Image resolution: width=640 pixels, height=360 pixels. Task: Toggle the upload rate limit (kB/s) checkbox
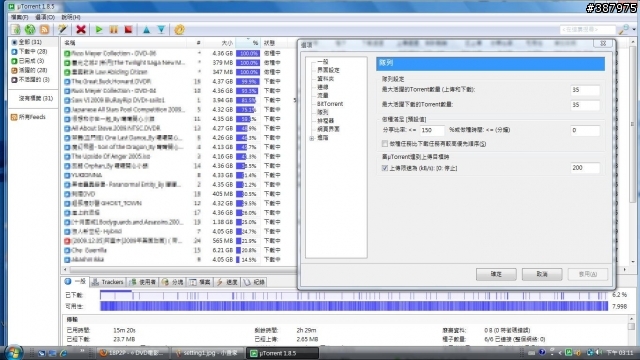tap(384, 168)
